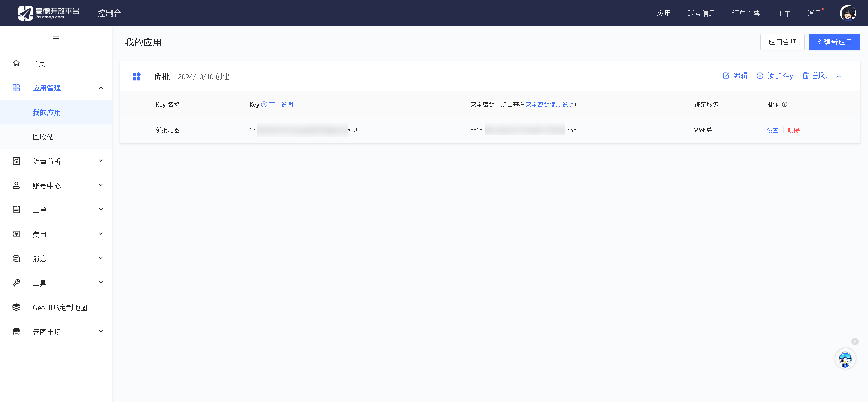Expand the 云图市场 menu

coord(100,331)
